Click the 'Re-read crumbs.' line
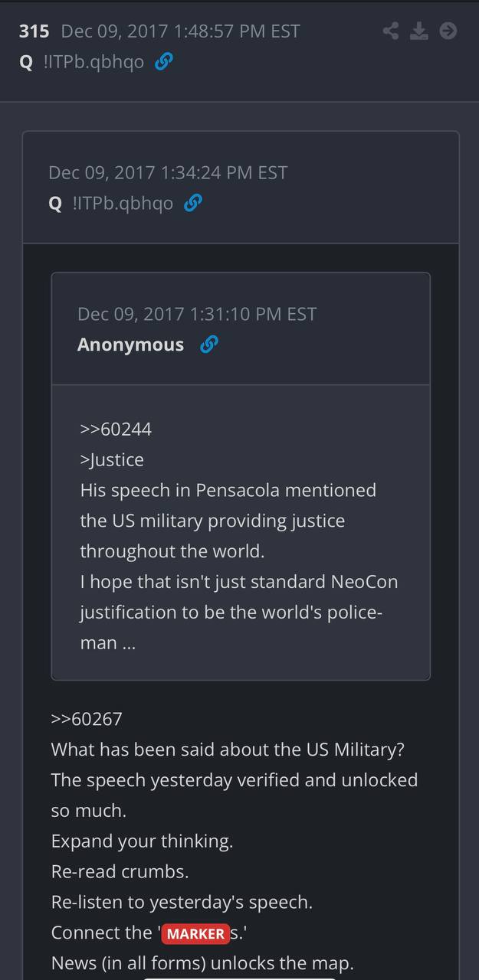Viewport: 479px width, 980px height. [120, 872]
